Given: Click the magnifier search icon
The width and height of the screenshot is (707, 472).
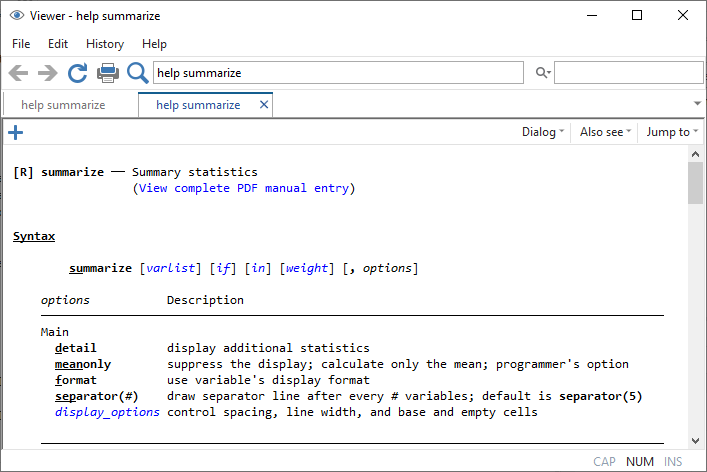Looking at the screenshot, I should pyautogui.click(x=137, y=73).
